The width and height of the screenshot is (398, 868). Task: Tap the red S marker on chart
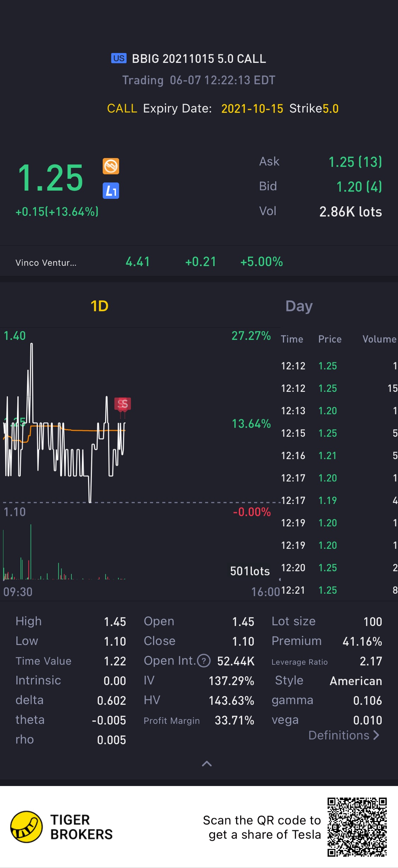point(123,404)
